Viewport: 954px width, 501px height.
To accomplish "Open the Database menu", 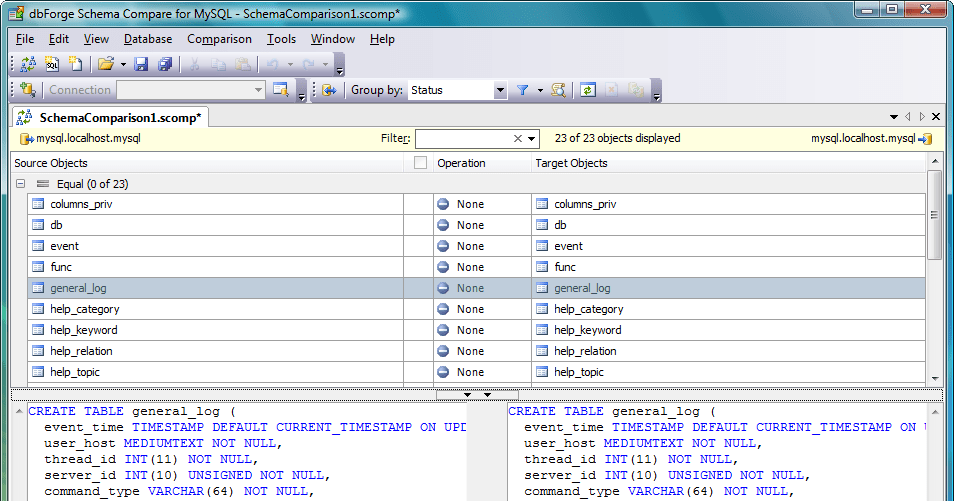I will click(148, 39).
